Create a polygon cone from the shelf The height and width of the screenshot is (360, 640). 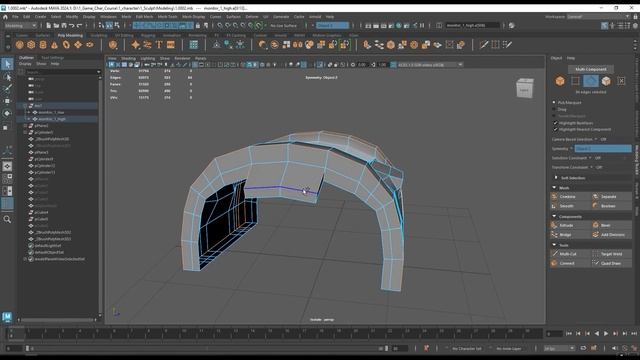[54, 45]
